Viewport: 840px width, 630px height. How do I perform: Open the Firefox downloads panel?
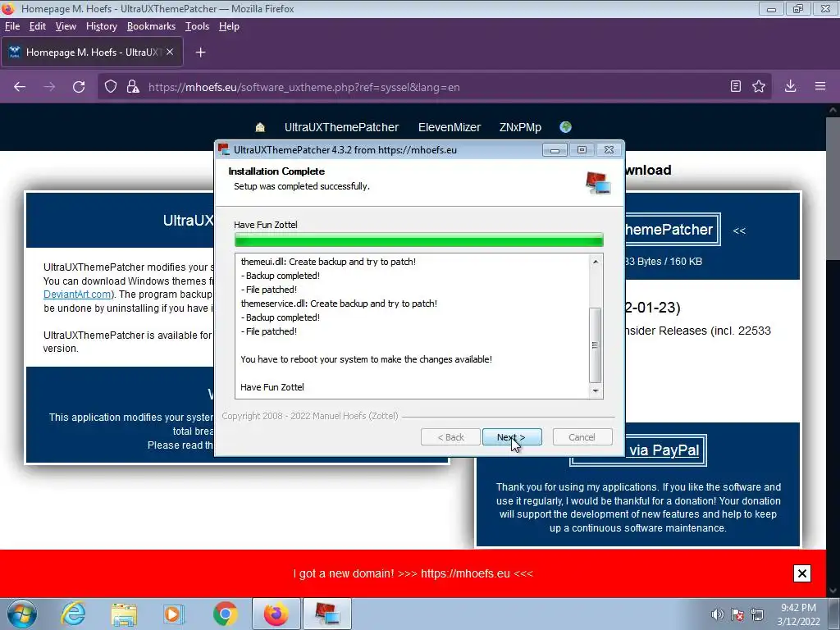(790, 86)
